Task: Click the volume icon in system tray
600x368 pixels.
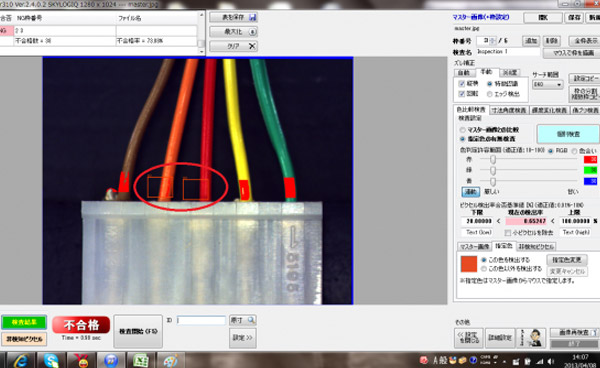Action: coord(551,361)
